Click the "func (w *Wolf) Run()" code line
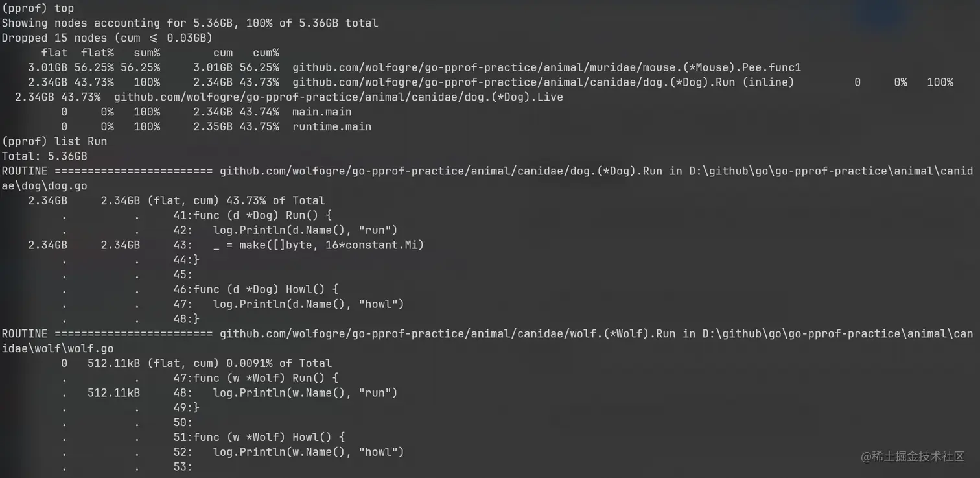The height and width of the screenshot is (478, 980). (x=266, y=378)
